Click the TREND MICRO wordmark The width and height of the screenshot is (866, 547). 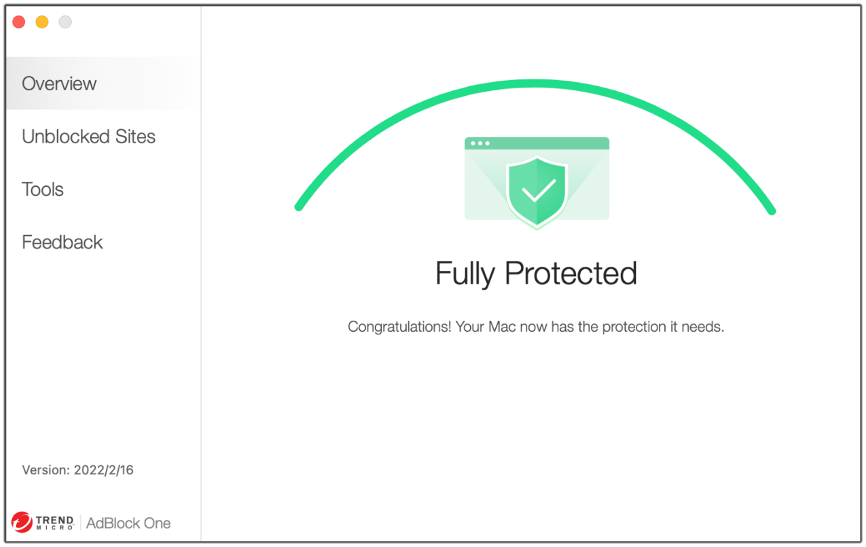55,522
